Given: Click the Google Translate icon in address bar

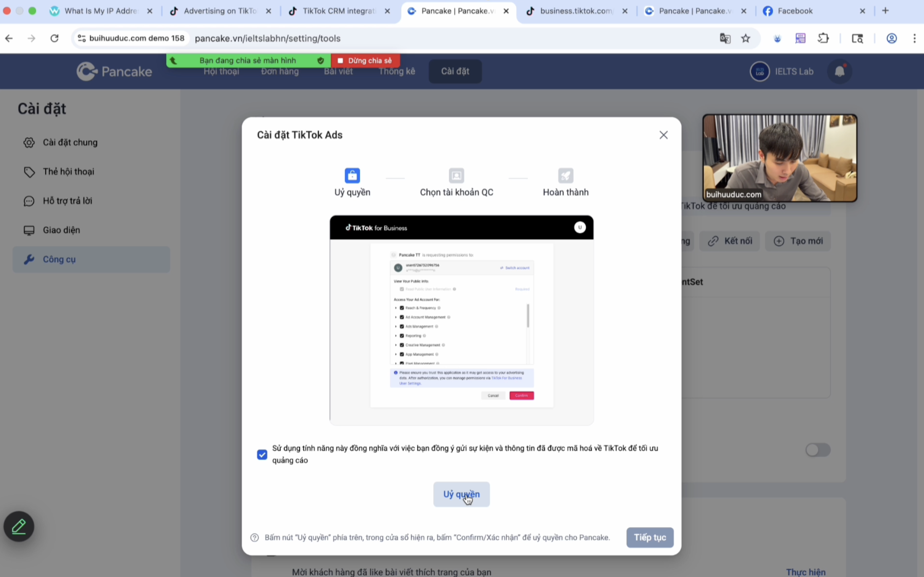Looking at the screenshot, I should pyautogui.click(x=725, y=38).
